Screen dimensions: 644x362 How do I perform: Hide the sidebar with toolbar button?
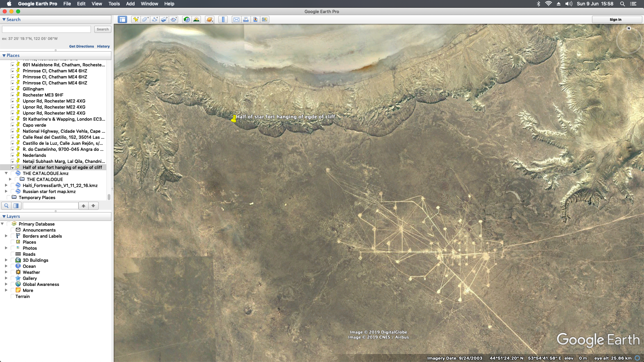pyautogui.click(x=122, y=19)
